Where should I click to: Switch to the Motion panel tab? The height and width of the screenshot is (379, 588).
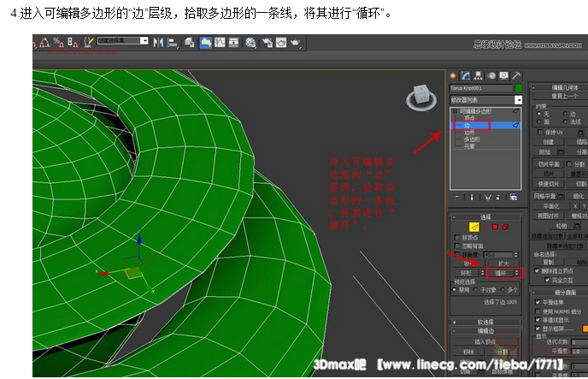(491, 76)
